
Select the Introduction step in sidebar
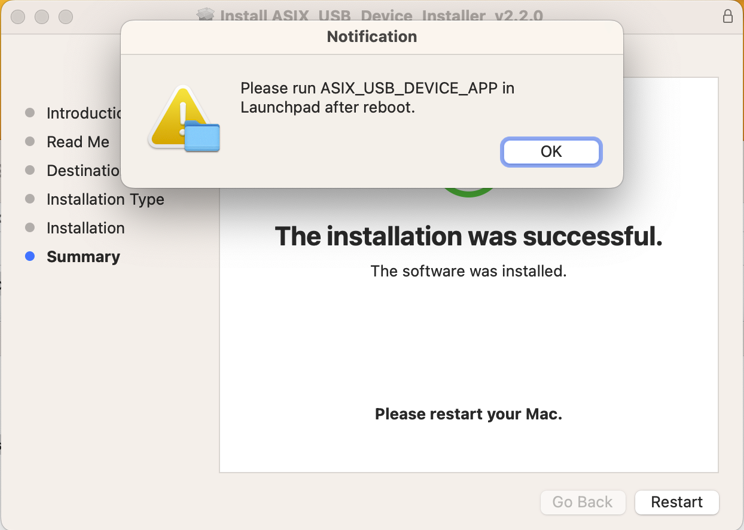84,113
